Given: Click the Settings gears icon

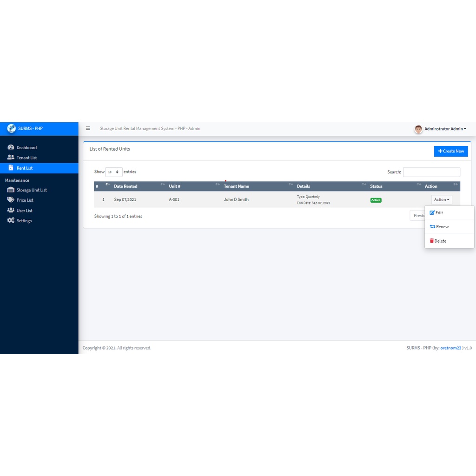Looking at the screenshot, I should [x=11, y=220].
